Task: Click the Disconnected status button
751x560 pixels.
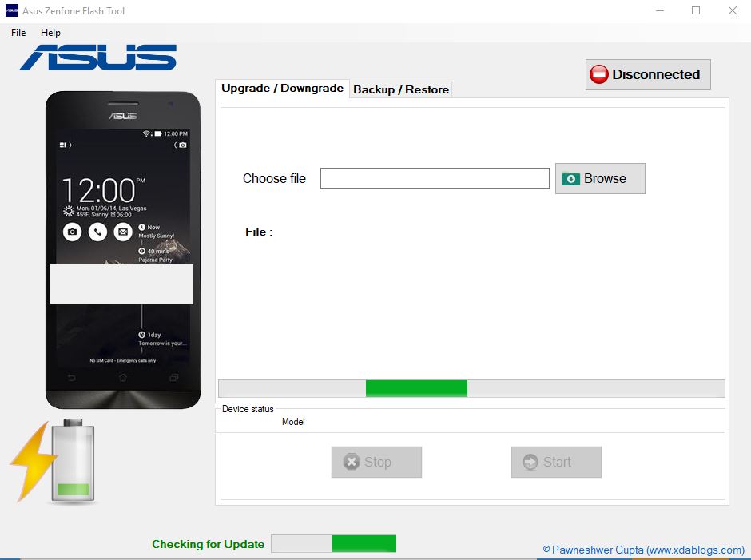Action: (648, 75)
